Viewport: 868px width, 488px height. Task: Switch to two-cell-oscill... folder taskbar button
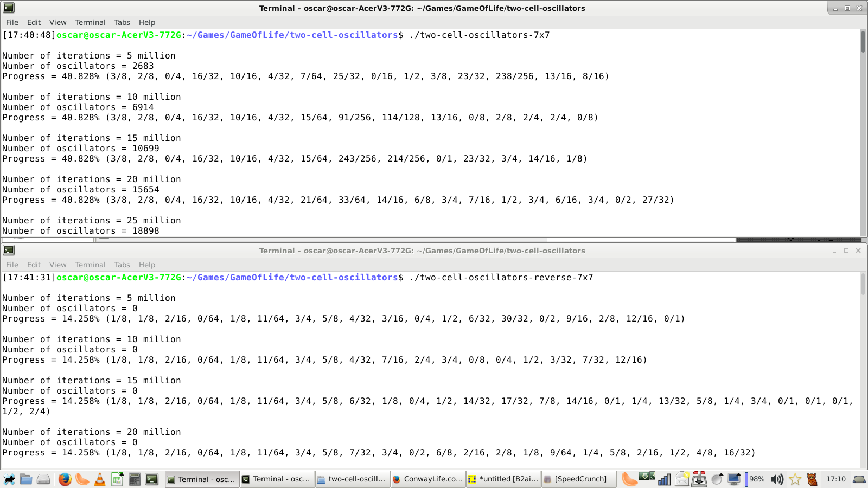pyautogui.click(x=352, y=479)
